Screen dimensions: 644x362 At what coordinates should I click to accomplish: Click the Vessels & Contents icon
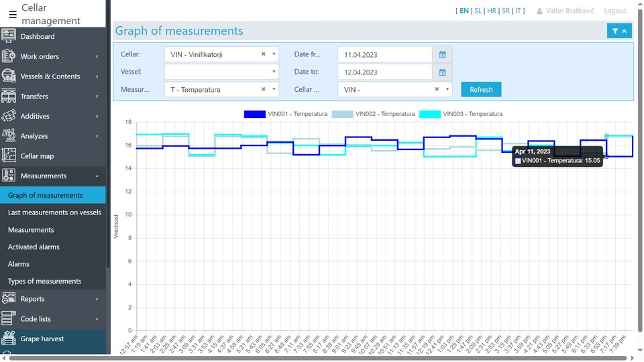[9, 76]
